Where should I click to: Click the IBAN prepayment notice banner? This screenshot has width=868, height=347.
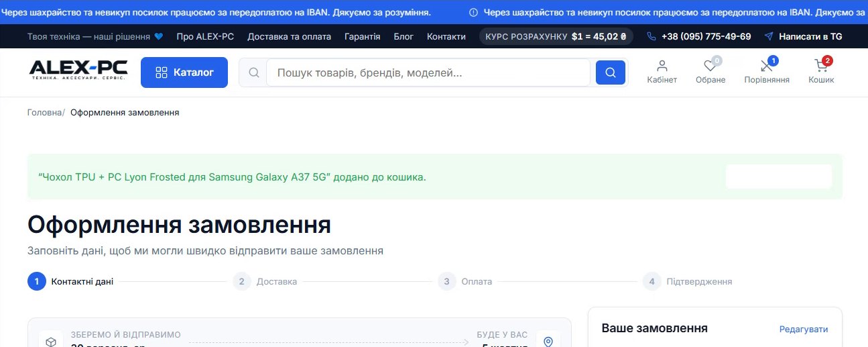click(x=434, y=12)
